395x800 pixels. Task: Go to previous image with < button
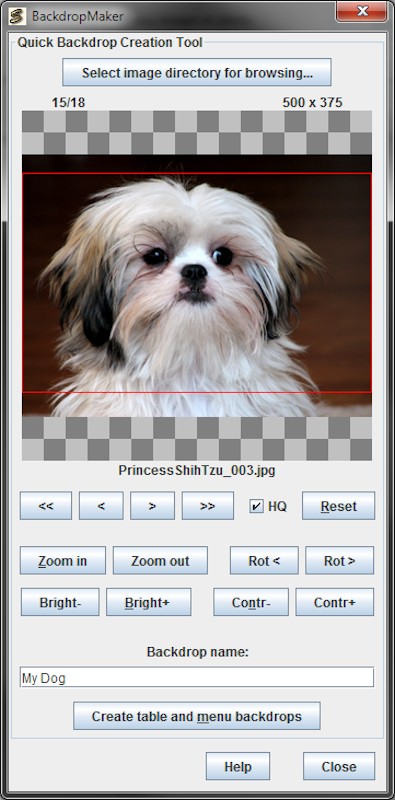point(101,506)
